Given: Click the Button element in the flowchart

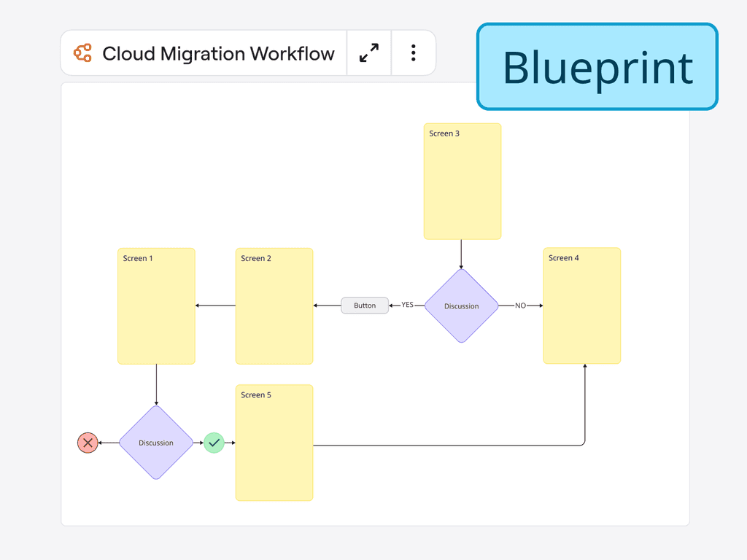Looking at the screenshot, I should (365, 306).
